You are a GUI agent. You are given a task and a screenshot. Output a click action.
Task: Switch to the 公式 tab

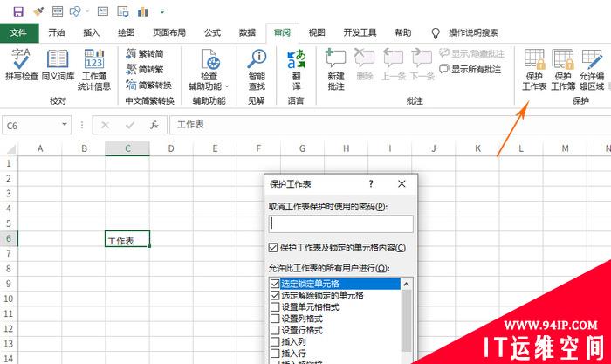(212, 33)
